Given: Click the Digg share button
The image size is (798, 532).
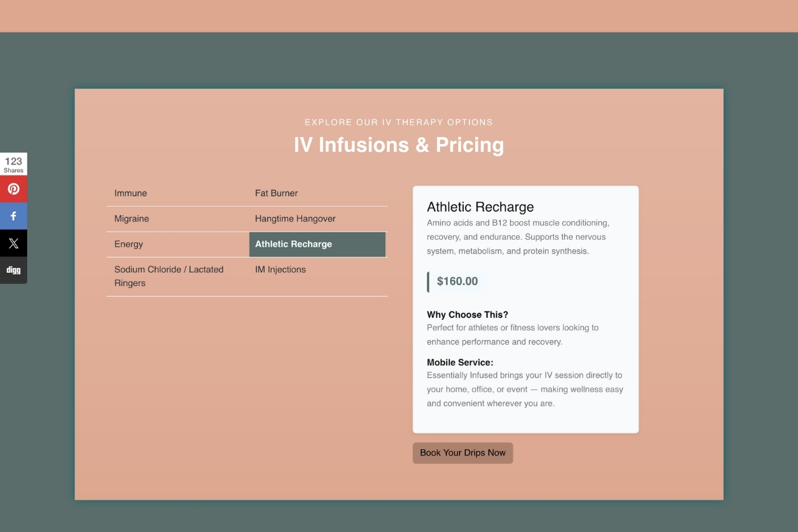Looking at the screenshot, I should click(13, 270).
